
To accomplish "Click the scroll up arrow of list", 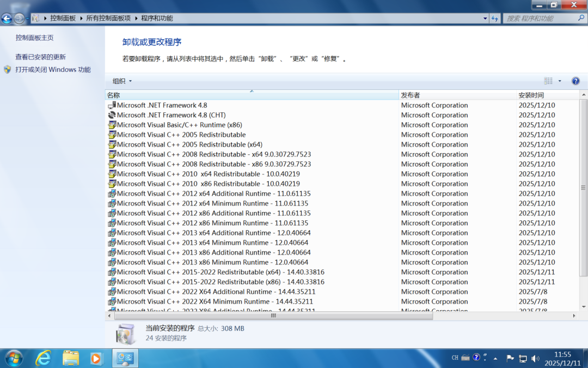I will click(x=584, y=95).
